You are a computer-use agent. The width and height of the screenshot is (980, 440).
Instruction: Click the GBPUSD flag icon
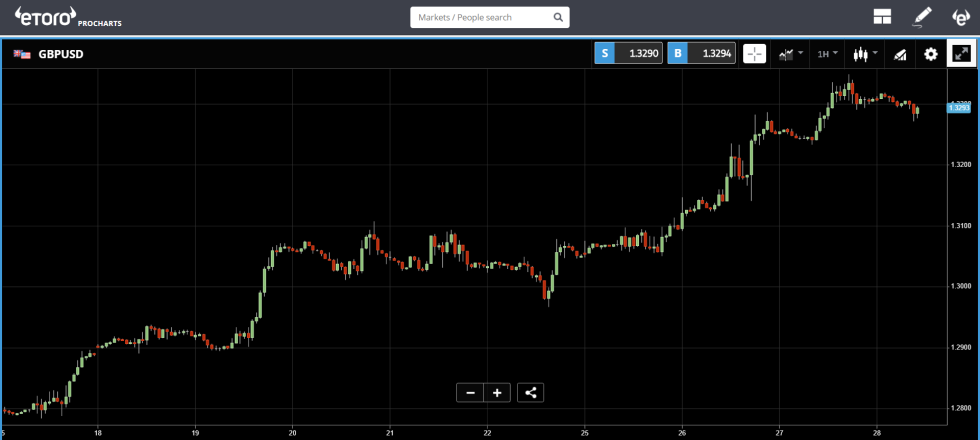[22, 54]
